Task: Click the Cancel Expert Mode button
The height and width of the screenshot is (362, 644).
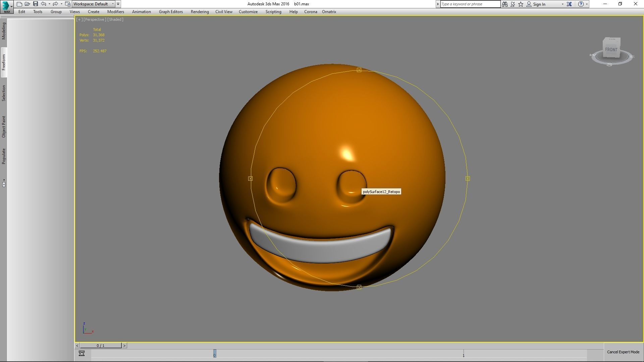Action: point(623,352)
